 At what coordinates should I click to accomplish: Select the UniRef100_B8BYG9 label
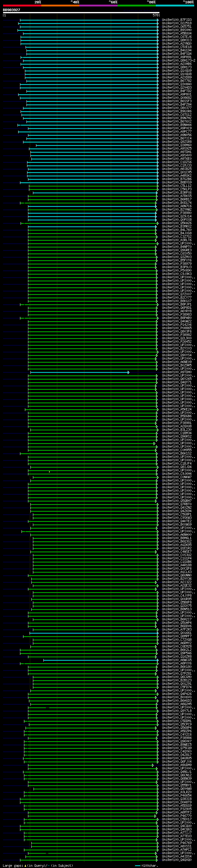pos(177,182)
